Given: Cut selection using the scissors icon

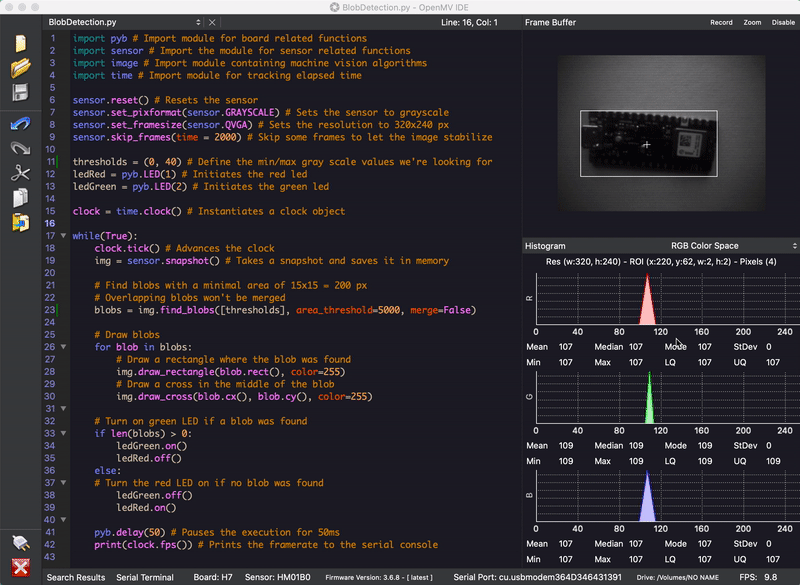Looking at the screenshot, I should point(20,173).
